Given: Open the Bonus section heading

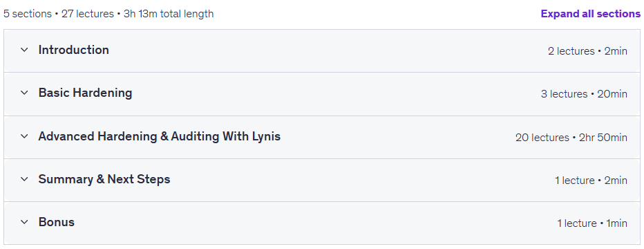Looking at the screenshot, I should (x=56, y=222).
